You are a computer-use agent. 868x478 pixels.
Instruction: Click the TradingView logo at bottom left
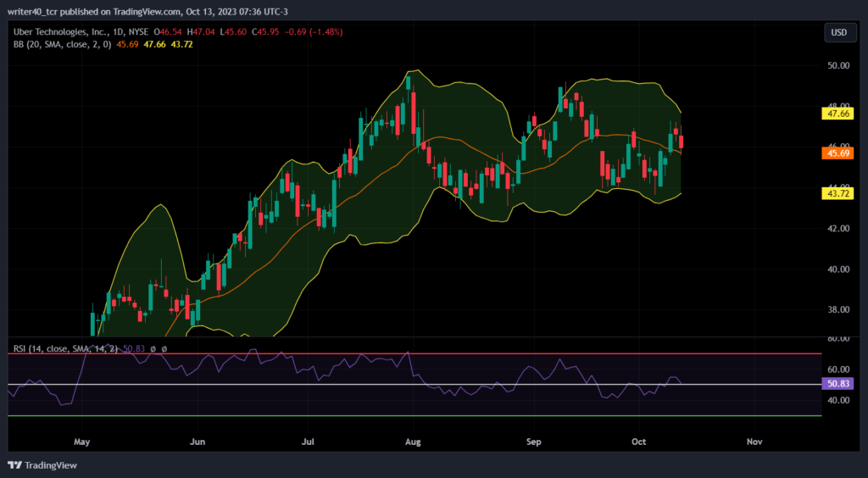coord(42,465)
